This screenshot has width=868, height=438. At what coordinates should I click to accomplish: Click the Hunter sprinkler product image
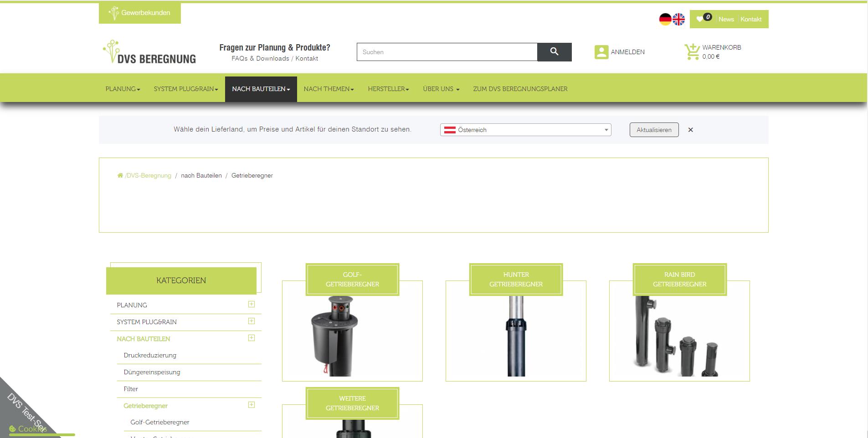(516, 336)
